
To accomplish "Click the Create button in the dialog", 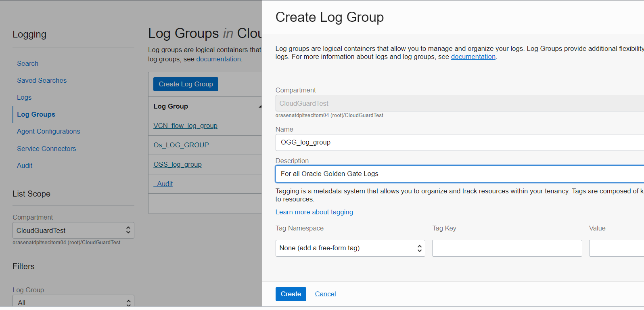I will click(291, 294).
